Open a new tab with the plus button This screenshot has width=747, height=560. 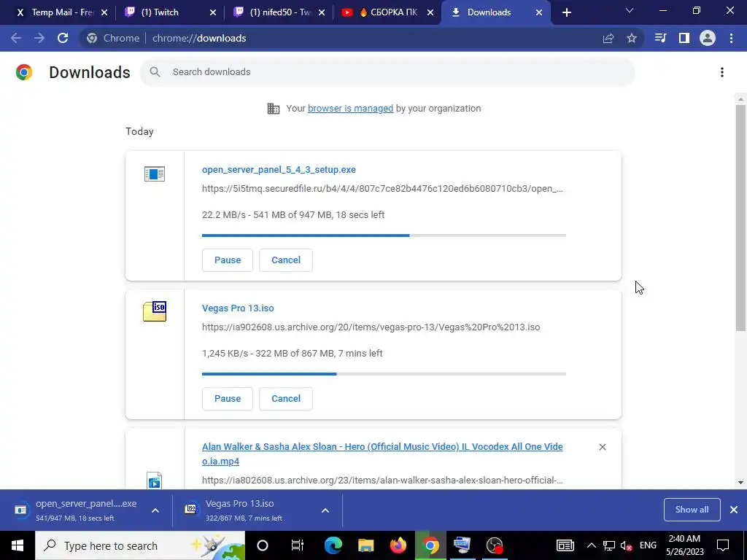click(x=566, y=13)
